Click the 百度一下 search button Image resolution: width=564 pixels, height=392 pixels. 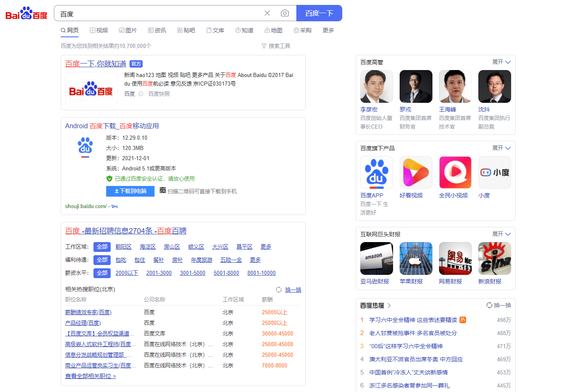319,13
